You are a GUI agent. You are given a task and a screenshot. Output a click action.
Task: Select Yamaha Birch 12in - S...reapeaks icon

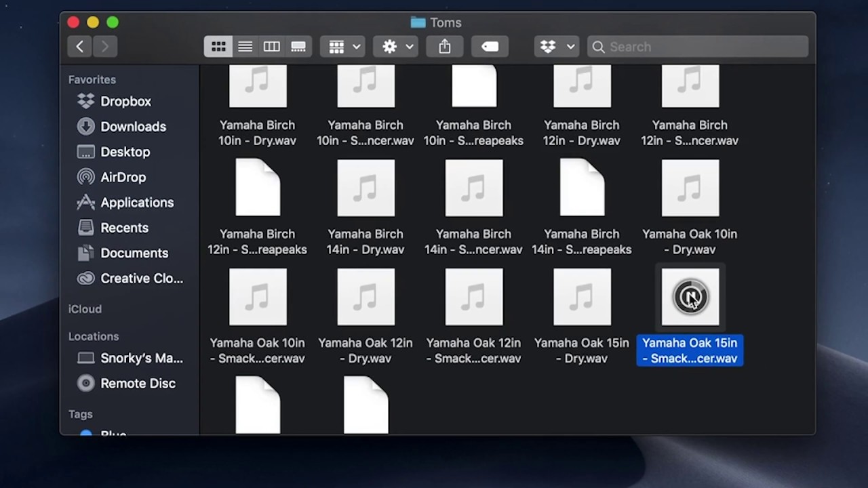[258, 188]
